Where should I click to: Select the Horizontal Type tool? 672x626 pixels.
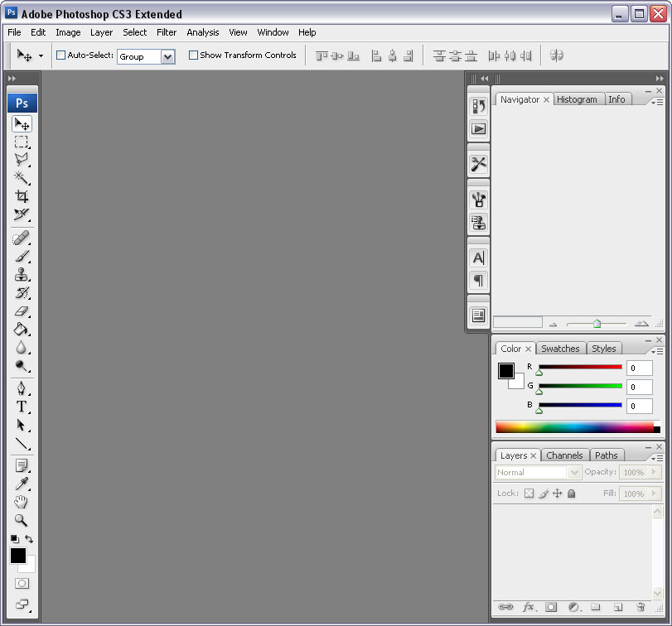(x=22, y=407)
